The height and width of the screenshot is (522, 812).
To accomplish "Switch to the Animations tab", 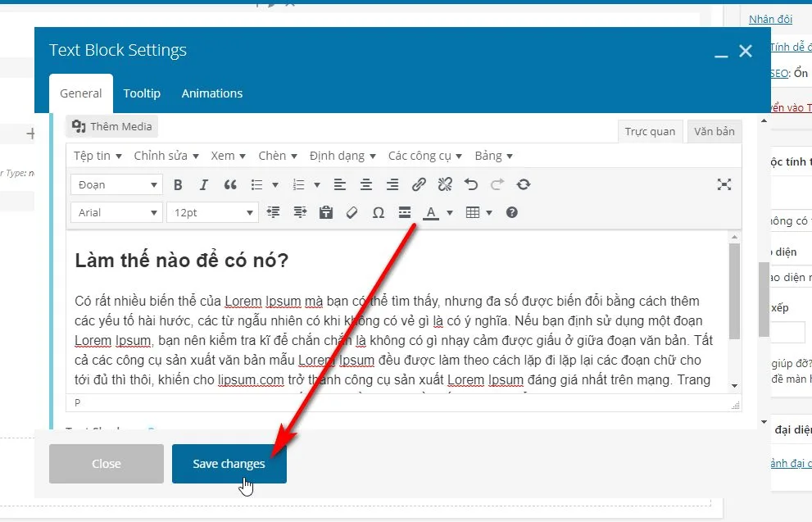I will [x=211, y=93].
